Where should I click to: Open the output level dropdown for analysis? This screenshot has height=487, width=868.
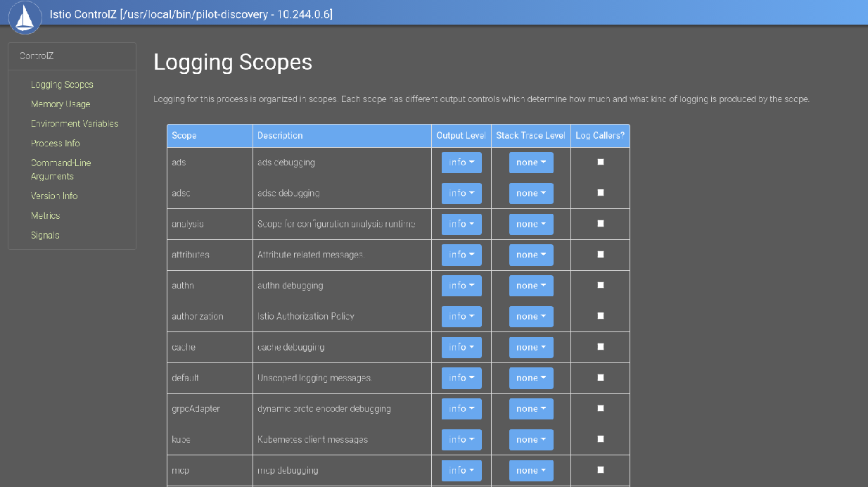pyautogui.click(x=461, y=224)
